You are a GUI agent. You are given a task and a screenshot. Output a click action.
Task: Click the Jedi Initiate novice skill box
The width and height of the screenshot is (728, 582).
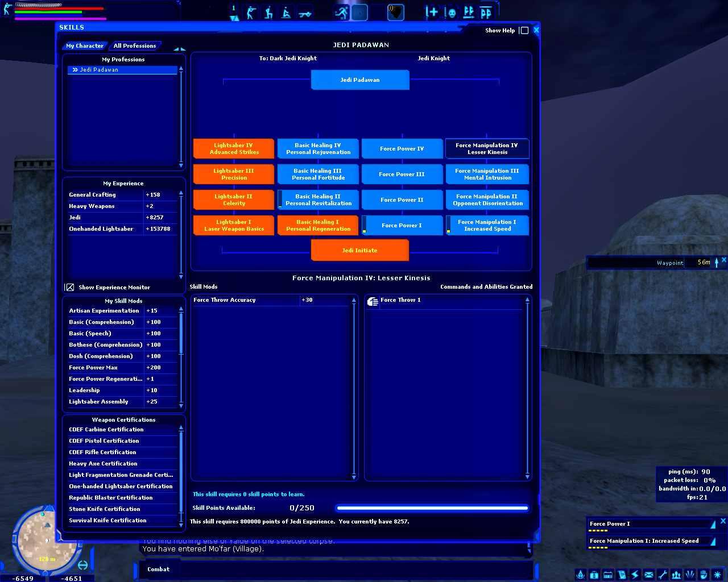[360, 250]
